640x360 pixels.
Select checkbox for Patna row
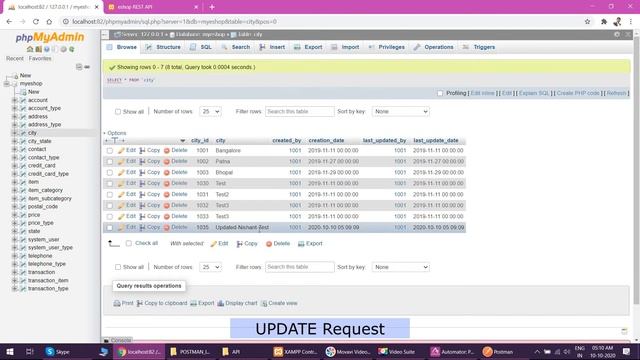point(110,162)
